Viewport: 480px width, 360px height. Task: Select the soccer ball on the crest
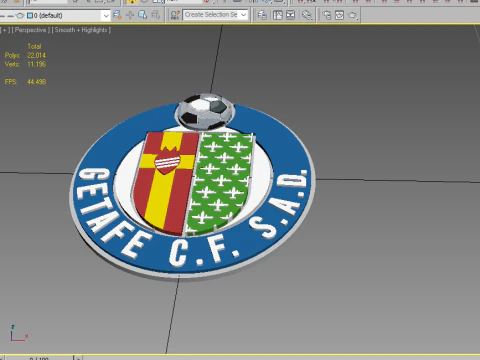pyautogui.click(x=204, y=112)
